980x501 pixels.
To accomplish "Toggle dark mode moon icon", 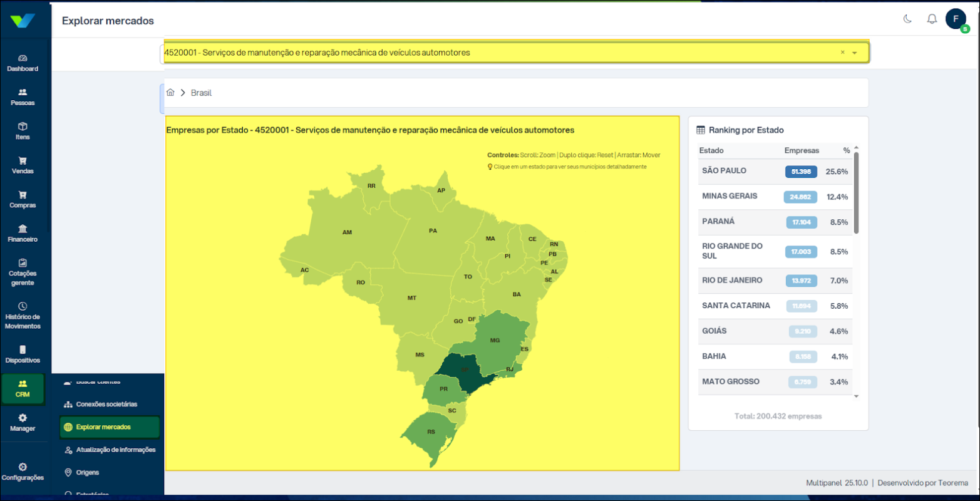I will (907, 19).
